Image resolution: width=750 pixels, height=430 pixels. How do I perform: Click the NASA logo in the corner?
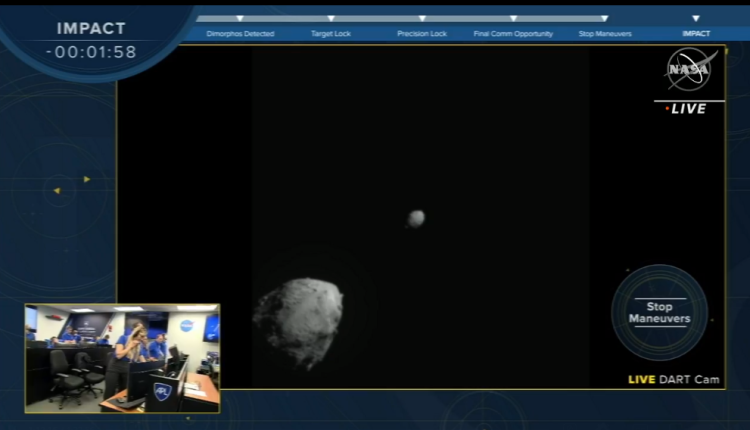[x=688, y=69]
